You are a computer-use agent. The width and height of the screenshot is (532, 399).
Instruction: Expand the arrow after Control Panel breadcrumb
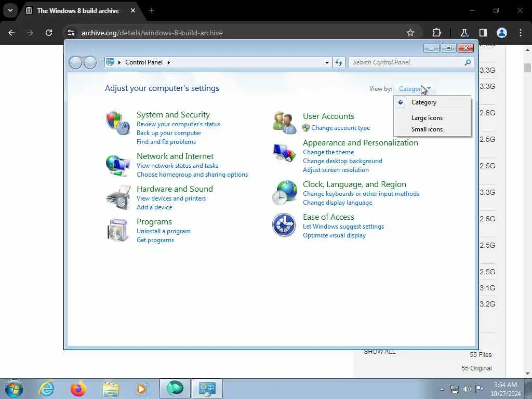169,62
